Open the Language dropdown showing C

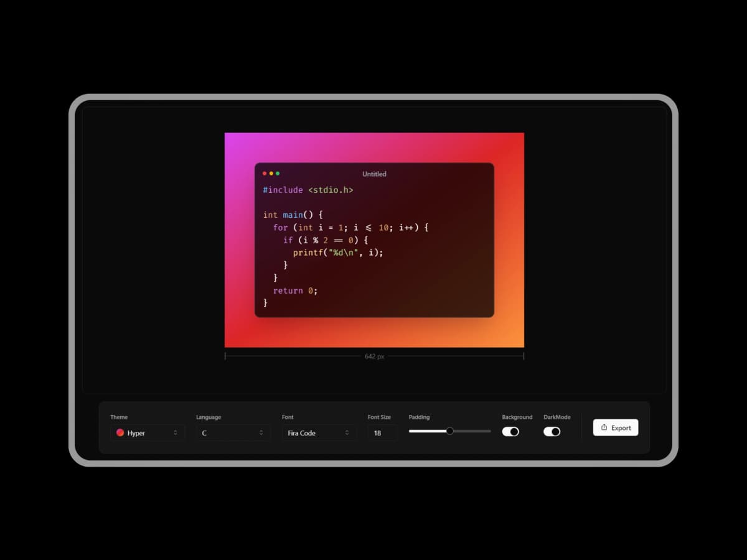[233, 432]
